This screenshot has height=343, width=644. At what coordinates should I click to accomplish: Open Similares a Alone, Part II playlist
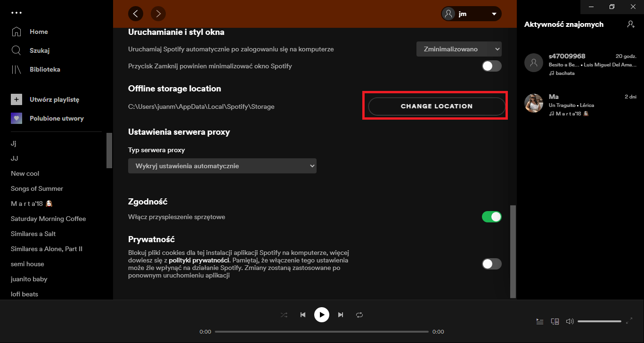47,249
